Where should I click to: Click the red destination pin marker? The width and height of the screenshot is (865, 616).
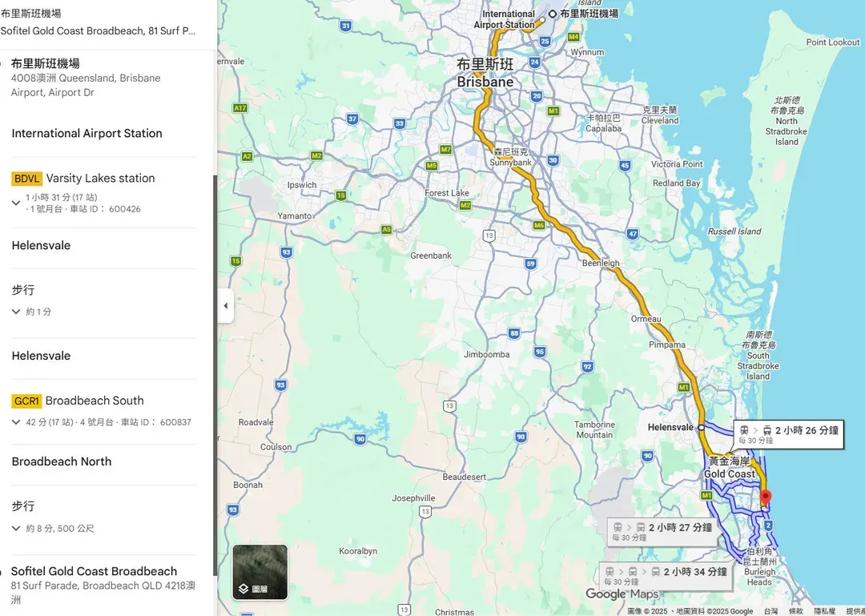tap(765, 498)
